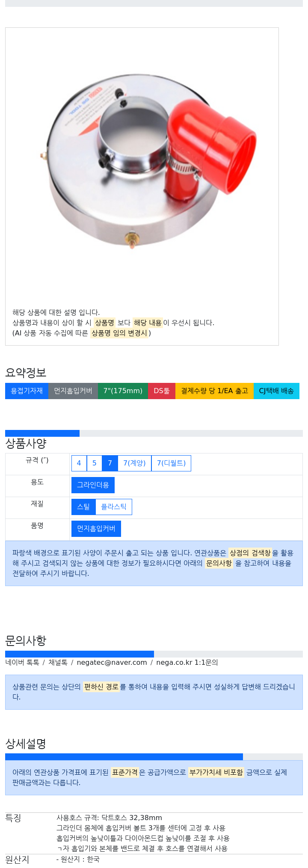Click the red DS툴 brand tag
308x868 pixels.
pos(162,391)
